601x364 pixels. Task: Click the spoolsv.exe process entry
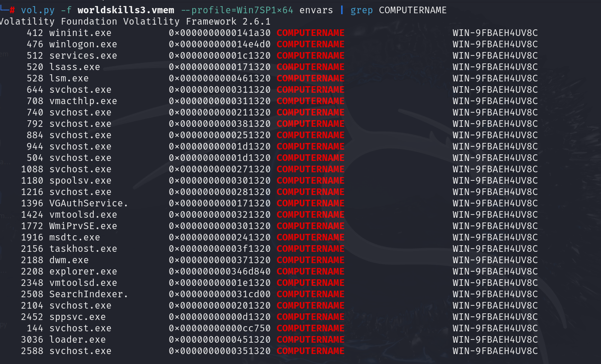tap(80, 181)
